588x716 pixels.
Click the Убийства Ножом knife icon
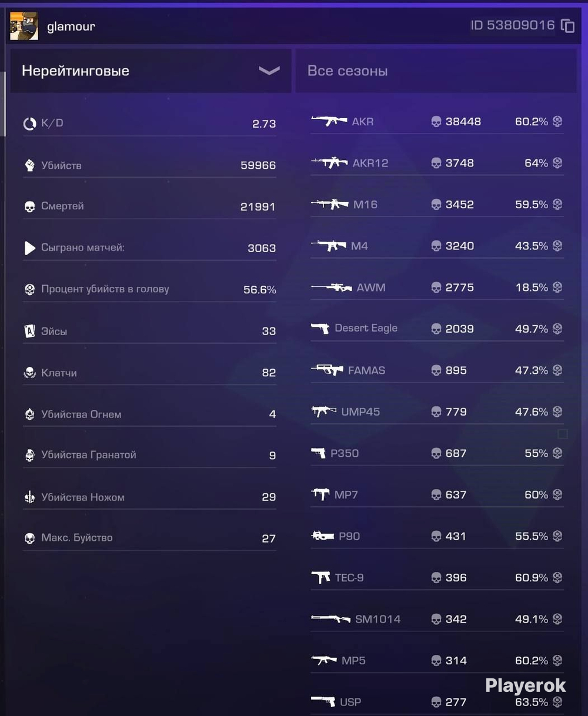[x=29, y=497]
